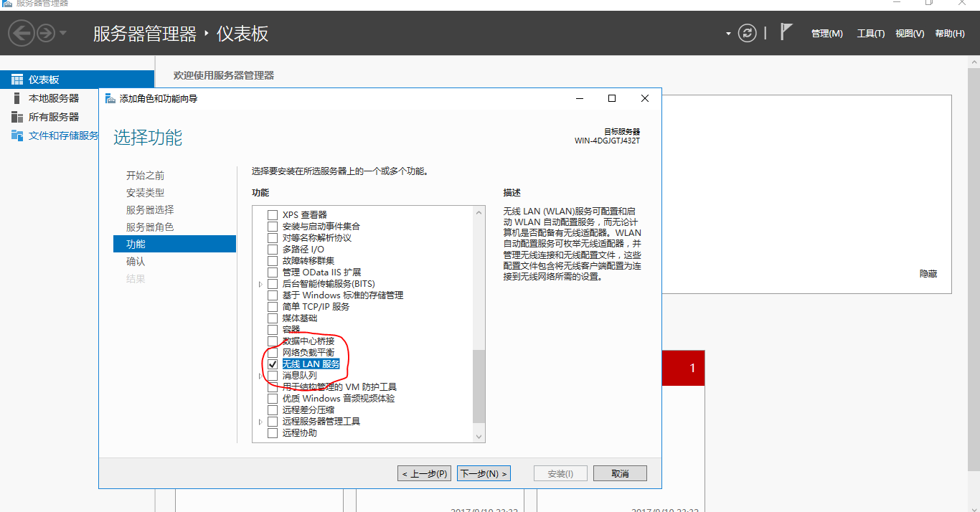This screenshot has width=980, height=512.
Task: Open the dropdown arrow beside refresh icon
Action: [x=728, y=34]
